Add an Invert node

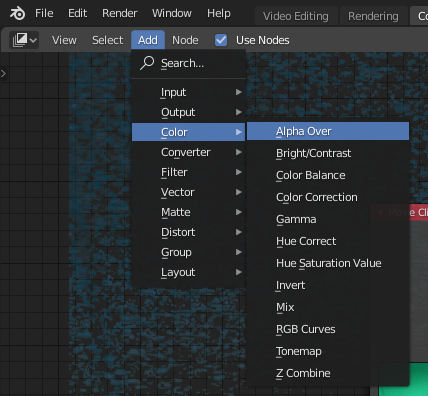(x=328, y=285)
